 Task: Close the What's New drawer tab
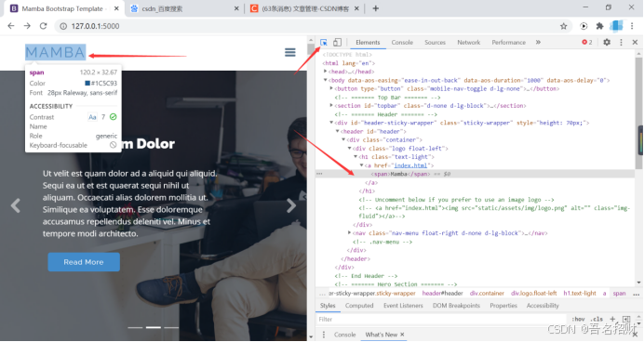coord(402,335)
